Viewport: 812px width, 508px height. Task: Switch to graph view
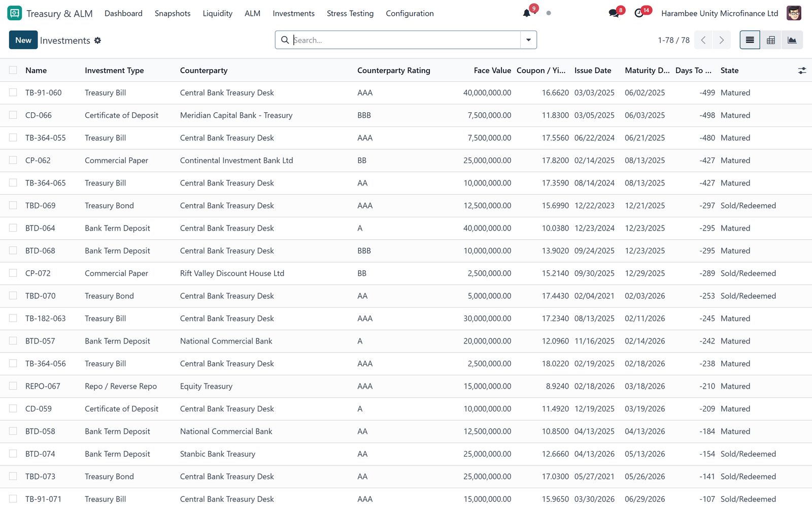[x=792, y=40]
